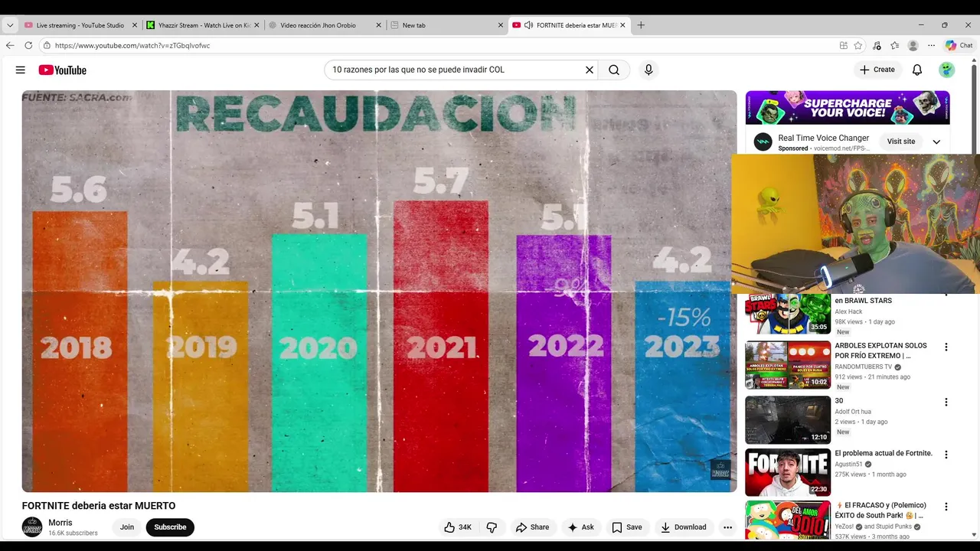Open options for ARBOLES EXPLOTAN video
This screenshot has height=551, width=980.
(946, 347)
